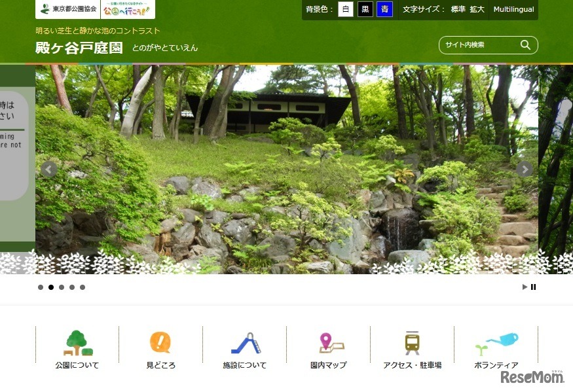
Task: Select blue (青) background color
Action: tap(385, 9)
